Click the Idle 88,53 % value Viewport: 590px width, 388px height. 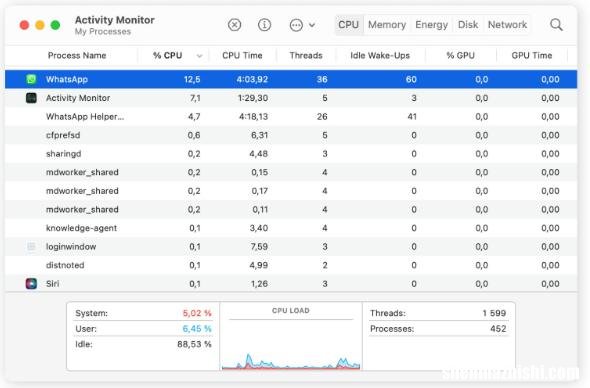(194, 344)
